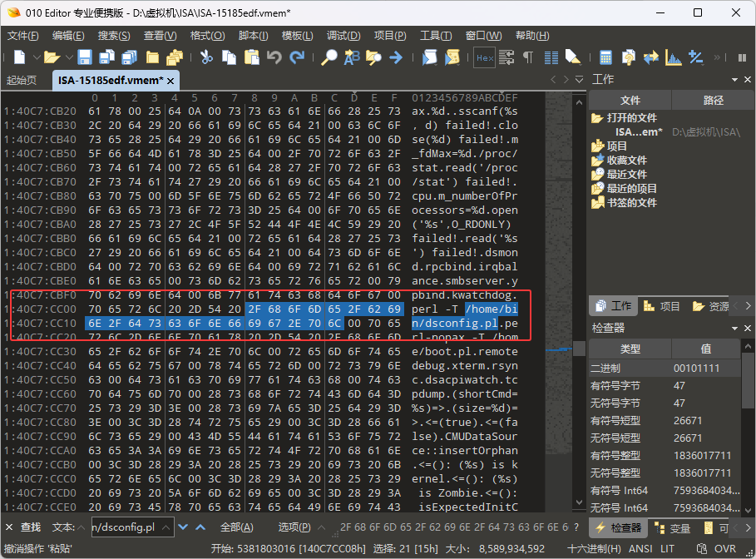This screenshot has width=756, height=559.
Task: Toggle the Hex edit mode button
Action: click(484, 57)
